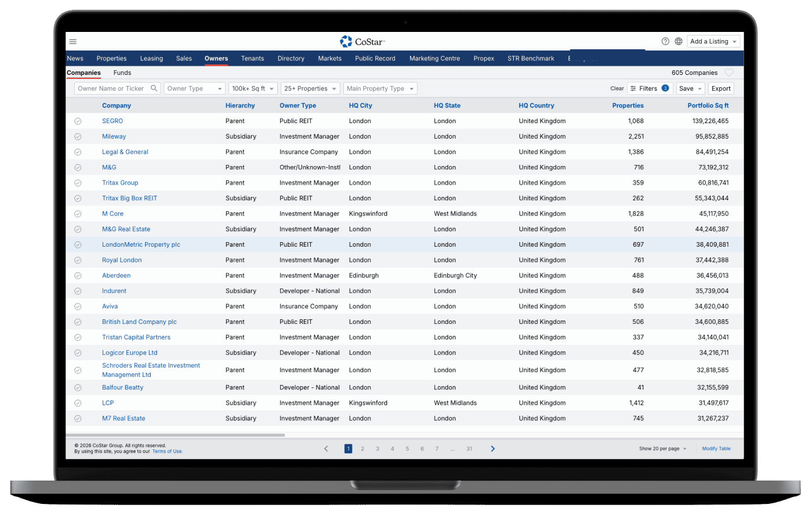Click the Export button
This screenshot has height=519, width=812.
(x=721, y=89)
